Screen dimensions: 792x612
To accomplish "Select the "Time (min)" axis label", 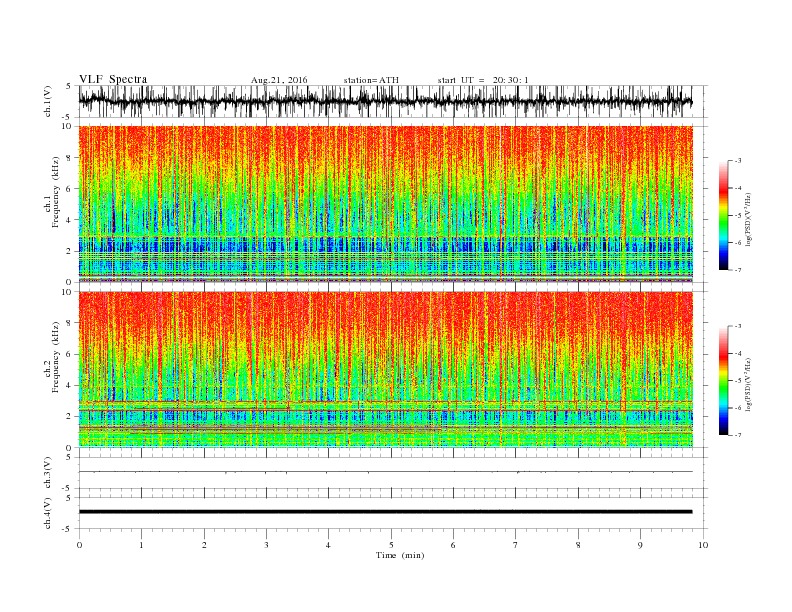I will [400, 555].
